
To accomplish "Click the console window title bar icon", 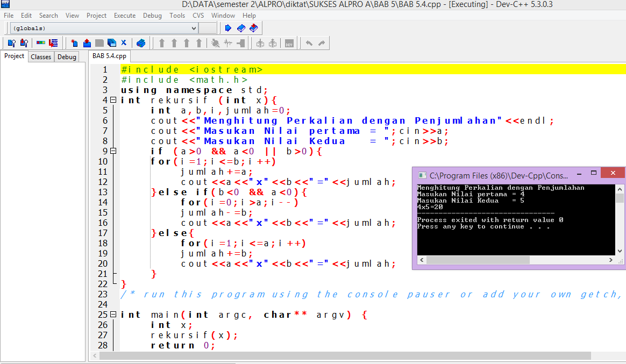I will 422,175.
